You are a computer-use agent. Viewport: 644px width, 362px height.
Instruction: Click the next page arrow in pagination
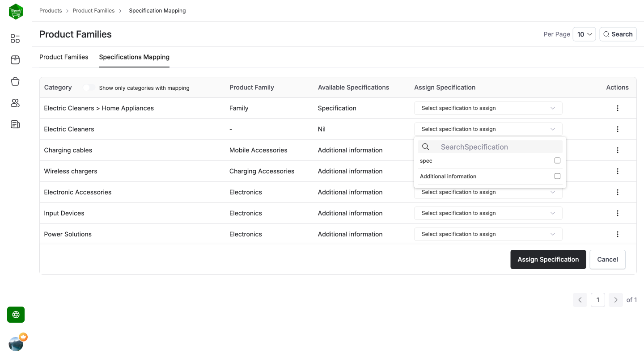tap(616, 299)
